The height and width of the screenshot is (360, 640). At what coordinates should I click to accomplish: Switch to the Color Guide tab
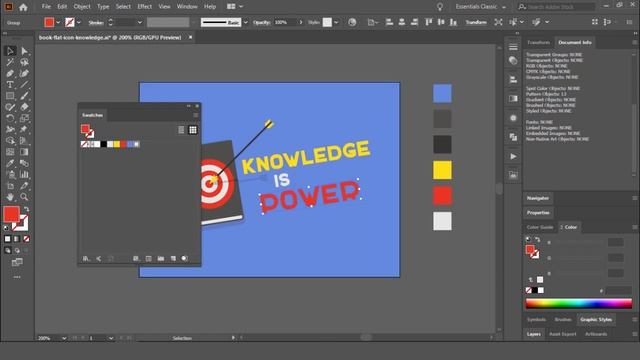tap(540, 227)
